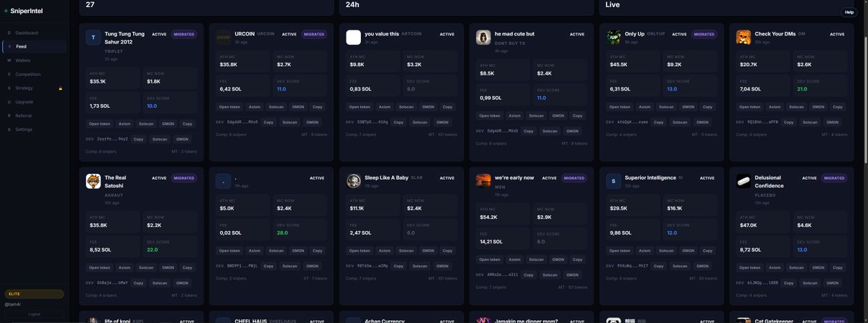The width and height of the screenshot is (868, 323).
Task: Click the 28.0 dev score value
Action: [x=282, y=233]
